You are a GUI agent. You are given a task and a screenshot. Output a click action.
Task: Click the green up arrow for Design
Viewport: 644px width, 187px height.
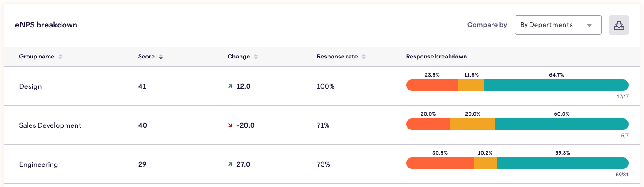pos(230,86)
